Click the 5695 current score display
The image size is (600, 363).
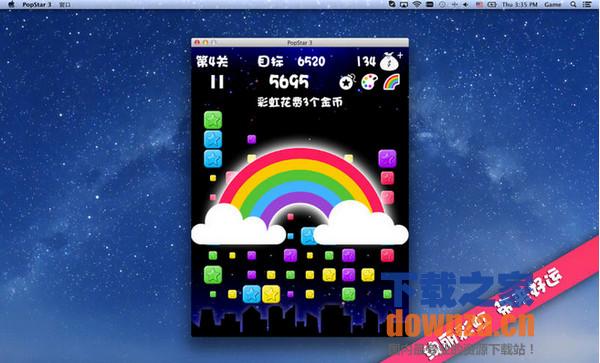tap(289, 81)
